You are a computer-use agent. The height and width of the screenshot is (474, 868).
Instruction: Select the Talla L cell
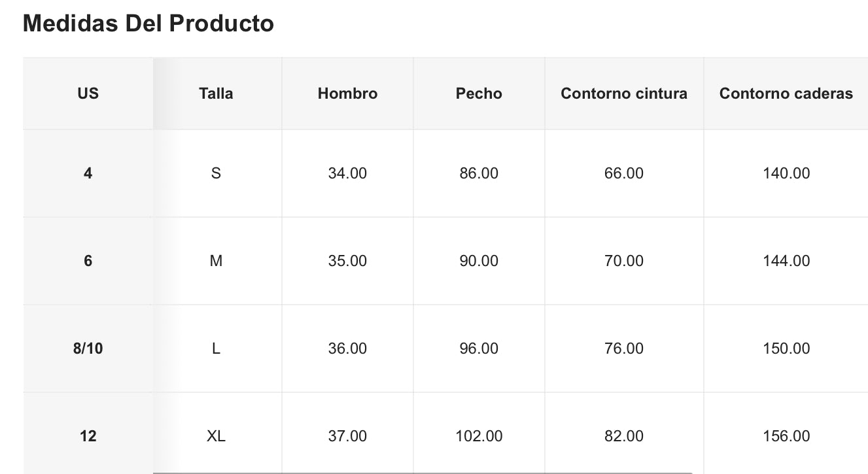tap(216, 348)
